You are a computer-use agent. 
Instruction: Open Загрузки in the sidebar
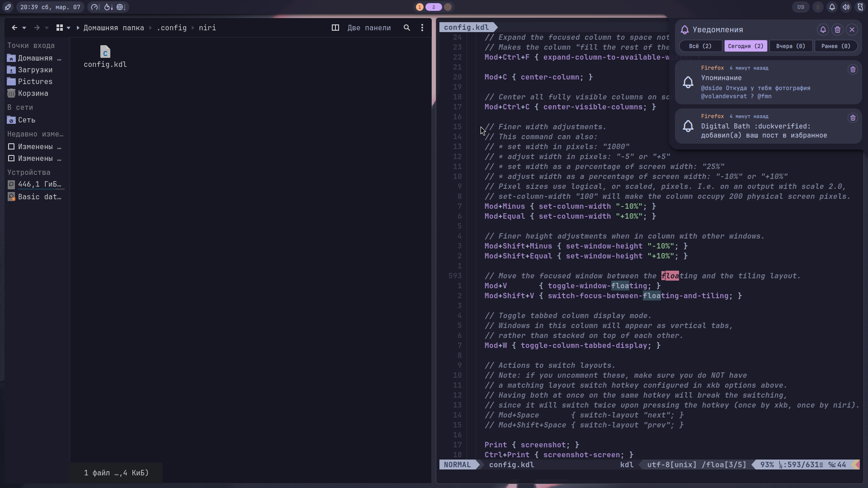[x=35, y=70]
